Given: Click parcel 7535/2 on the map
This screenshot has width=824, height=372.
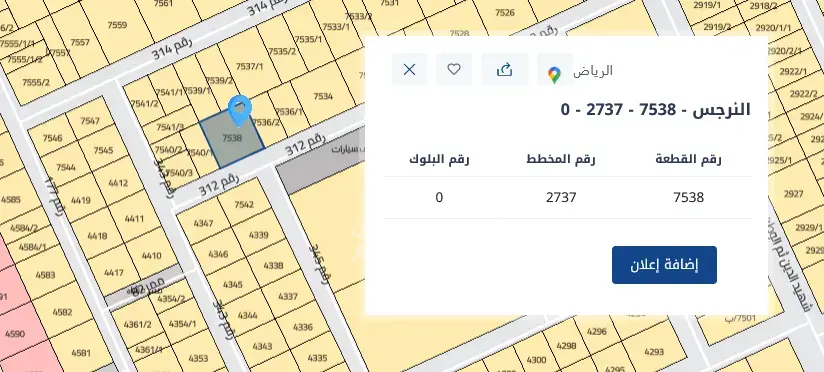Looking at the screenshot, I should coord(282,51).
